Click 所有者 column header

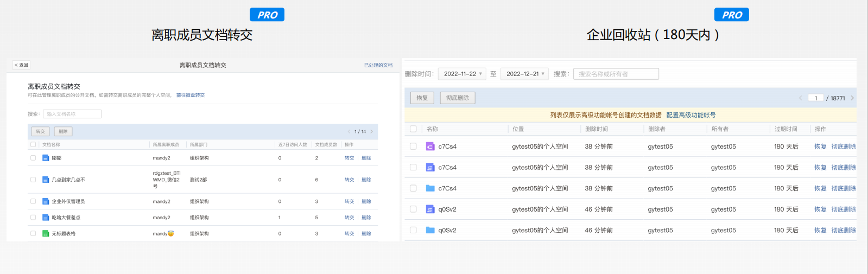(x=720, y=129)
